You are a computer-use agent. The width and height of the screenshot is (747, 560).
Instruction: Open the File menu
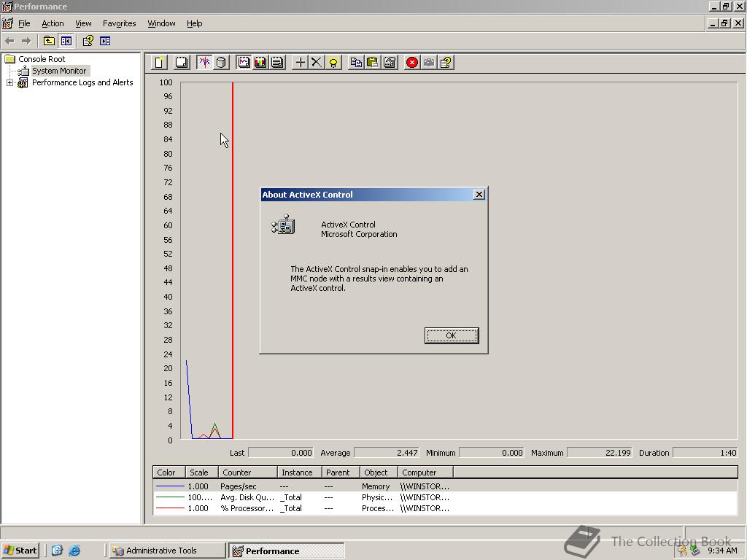point(24,23)
